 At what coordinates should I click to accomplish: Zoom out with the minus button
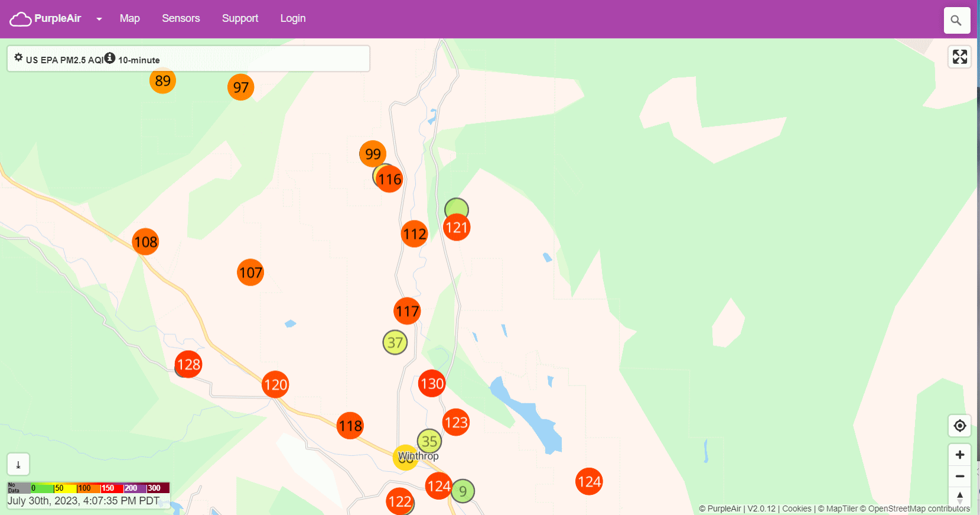point(959,476)
